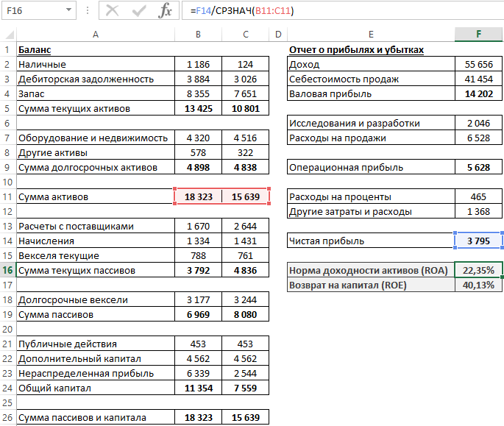Select column C header

245,35
